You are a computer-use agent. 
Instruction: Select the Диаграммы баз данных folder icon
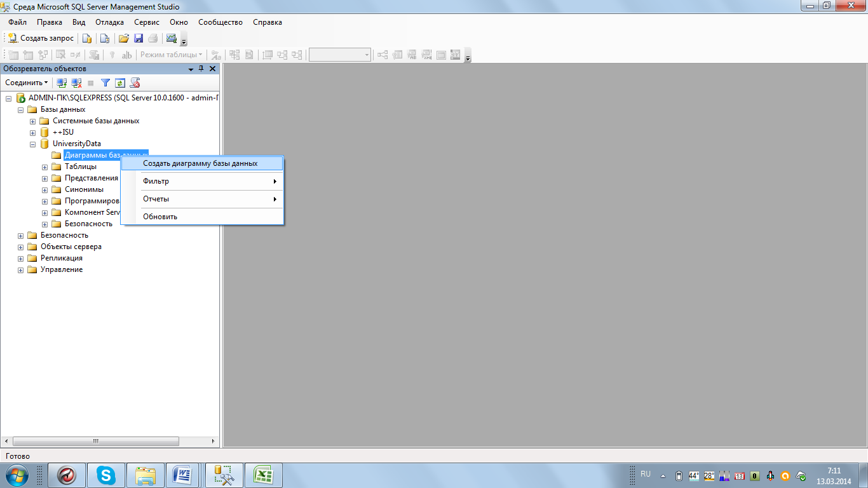pos(57,155)
